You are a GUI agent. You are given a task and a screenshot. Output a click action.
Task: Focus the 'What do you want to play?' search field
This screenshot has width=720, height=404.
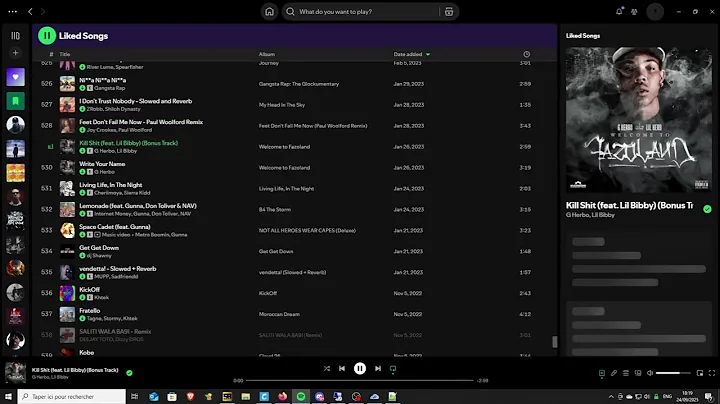tap(363, 11)
